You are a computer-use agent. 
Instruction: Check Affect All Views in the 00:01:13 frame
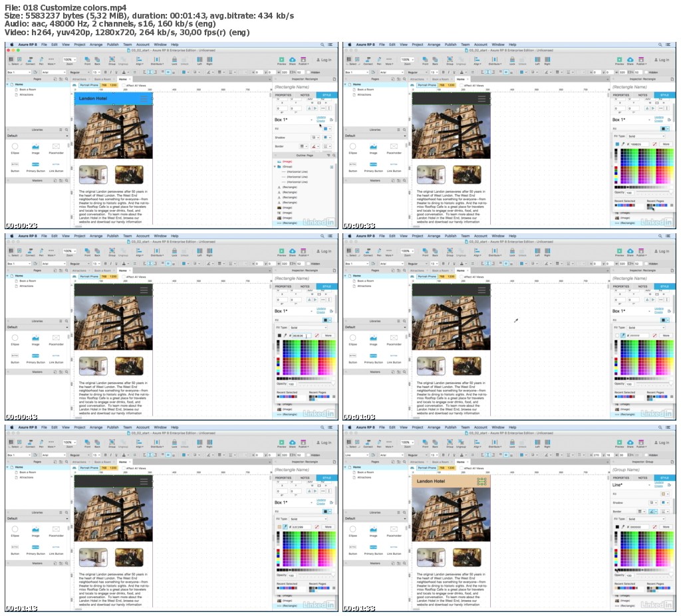pyautogui.click(x=124, y=468)
